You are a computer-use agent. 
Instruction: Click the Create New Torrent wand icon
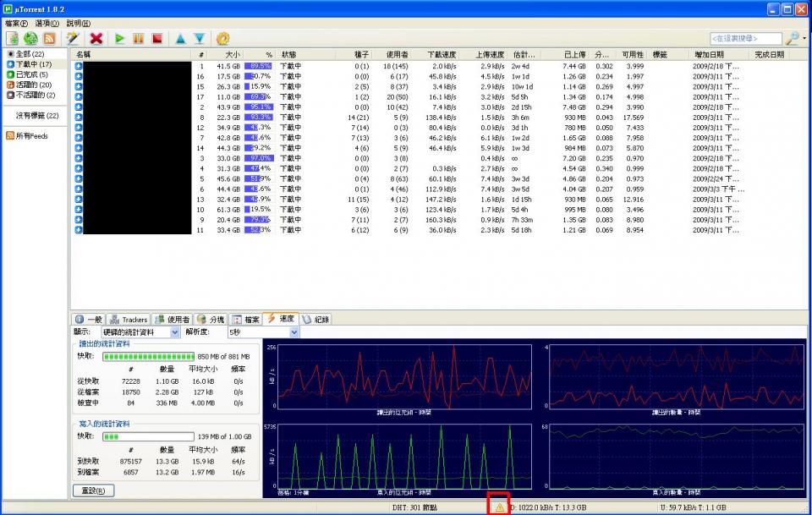73,38
